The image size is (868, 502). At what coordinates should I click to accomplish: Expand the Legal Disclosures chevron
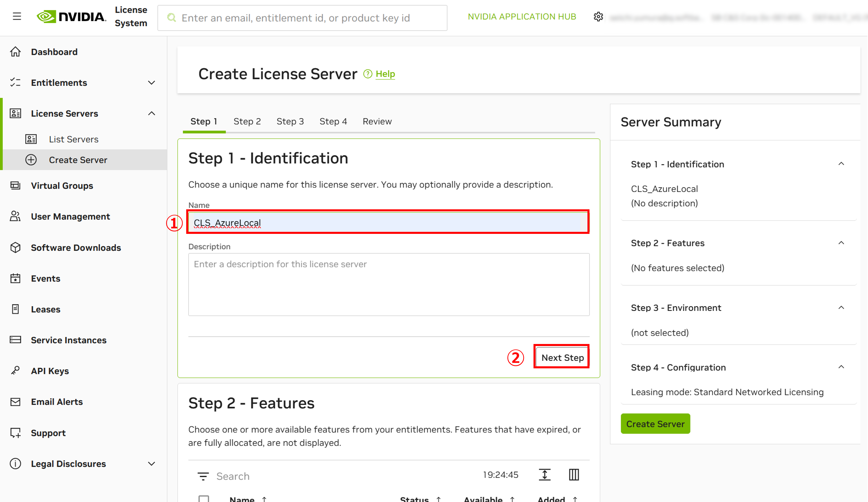click(x=152, y=464)
